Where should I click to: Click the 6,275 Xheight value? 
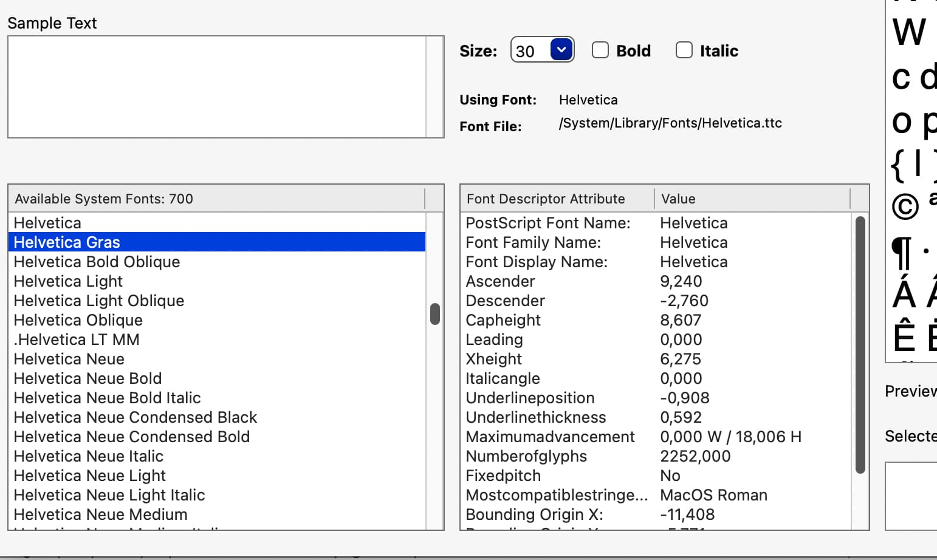(x=681, y=359)
